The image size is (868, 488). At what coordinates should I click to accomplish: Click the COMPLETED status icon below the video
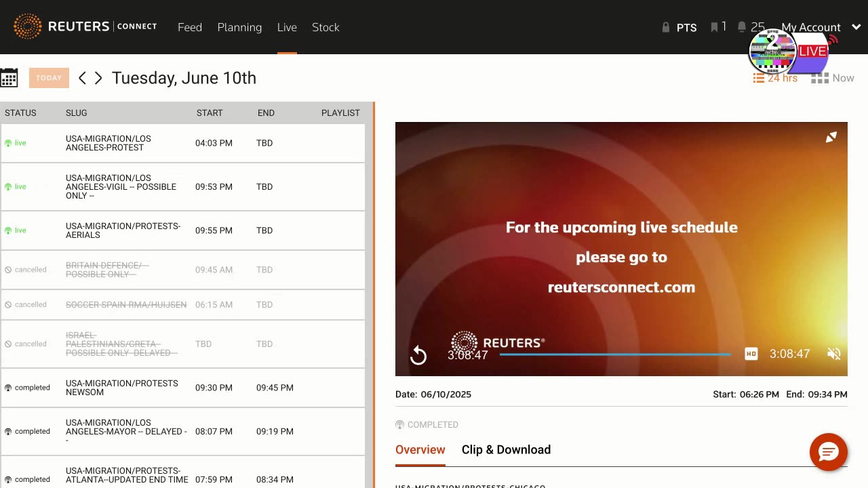point(399,425)
